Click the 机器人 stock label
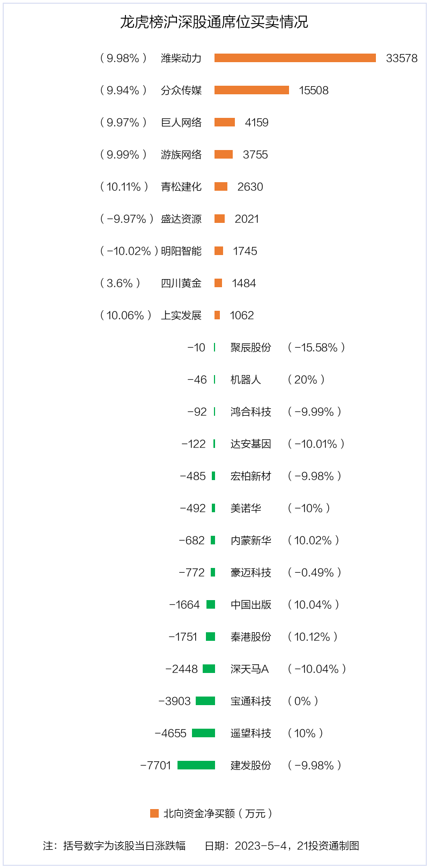This screenshot has width=429, height=868. (246, 379)
